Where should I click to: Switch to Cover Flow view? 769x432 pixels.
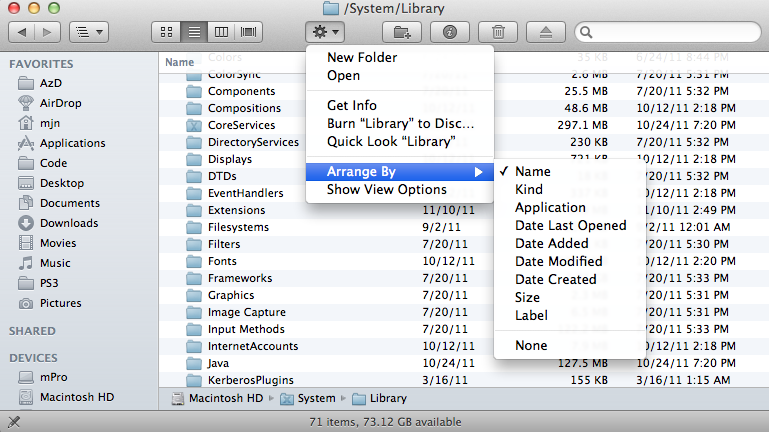(249, 32)
